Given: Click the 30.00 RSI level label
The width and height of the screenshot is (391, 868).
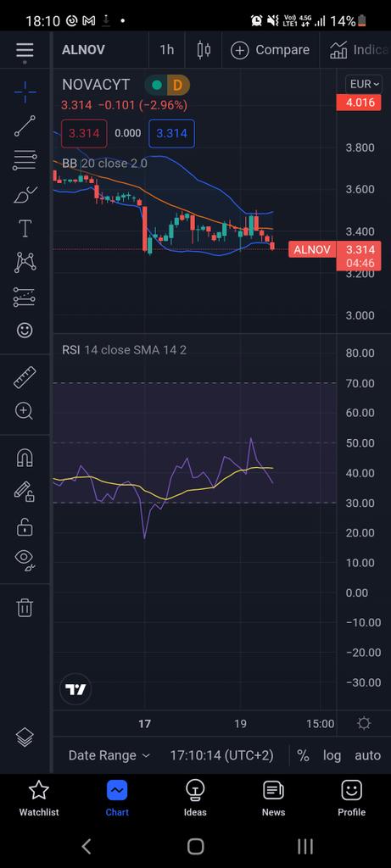Looking at the screenshot, I should (360, 504).
